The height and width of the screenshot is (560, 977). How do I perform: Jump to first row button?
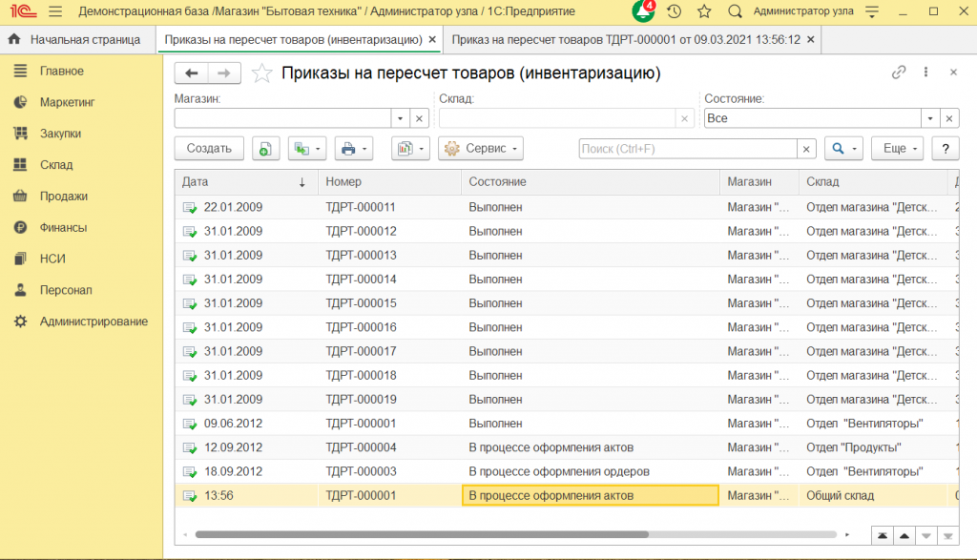pos(883,536)
